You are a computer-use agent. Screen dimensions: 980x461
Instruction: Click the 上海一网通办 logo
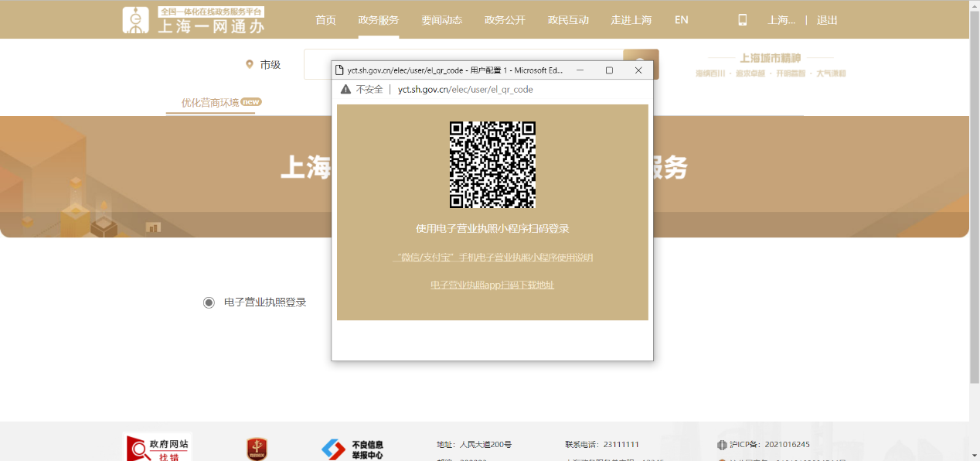(x=194, y=20)
